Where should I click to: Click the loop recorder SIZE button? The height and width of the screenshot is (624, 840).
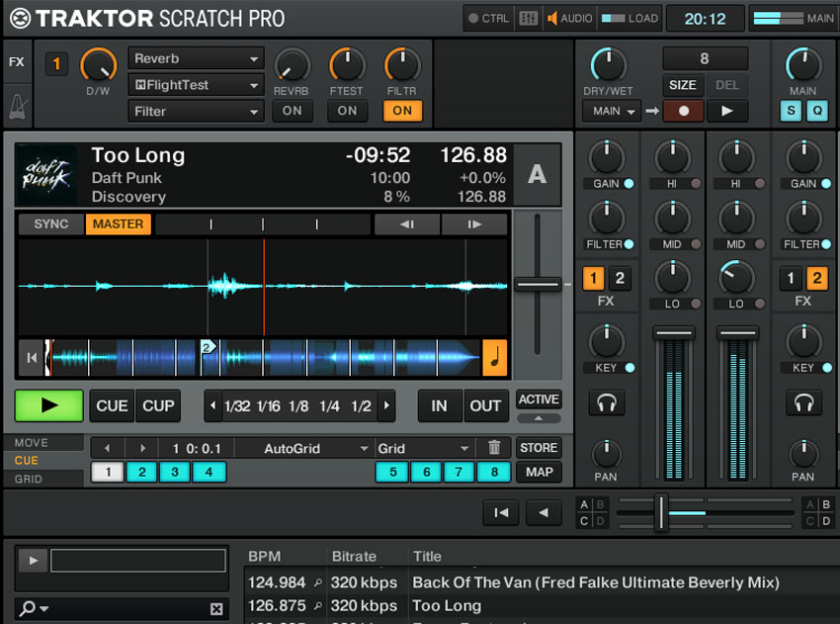(x=683, y=85)
